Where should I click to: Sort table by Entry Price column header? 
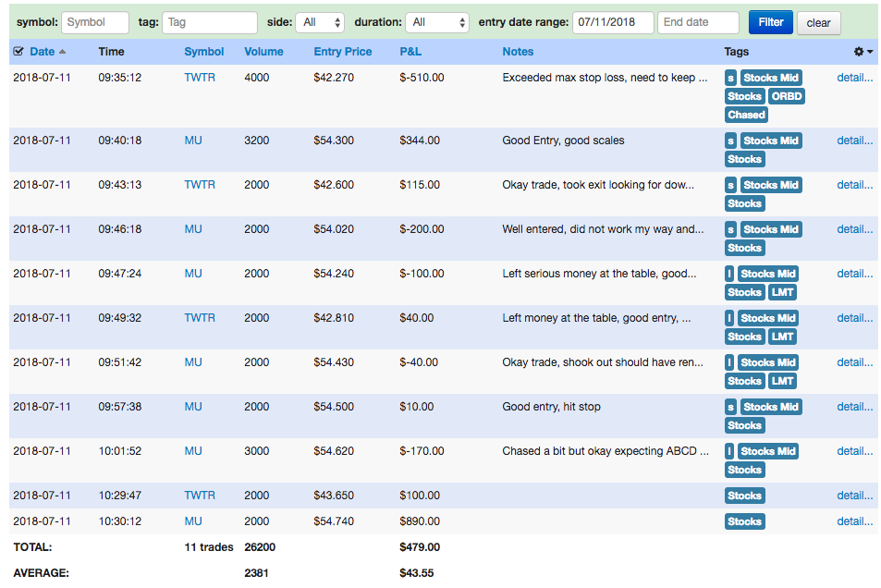[x=343, y=52]
